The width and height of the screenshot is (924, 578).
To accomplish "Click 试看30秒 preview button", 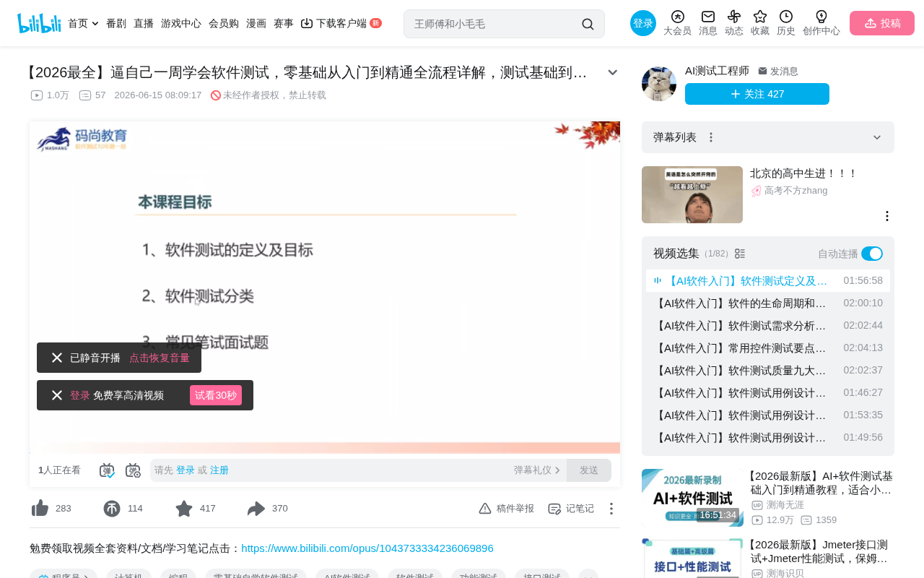I will [216, 395].
